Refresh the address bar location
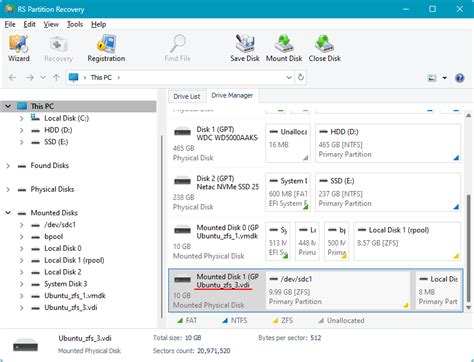This screenshot has height=362, width=474. (301, 77)
